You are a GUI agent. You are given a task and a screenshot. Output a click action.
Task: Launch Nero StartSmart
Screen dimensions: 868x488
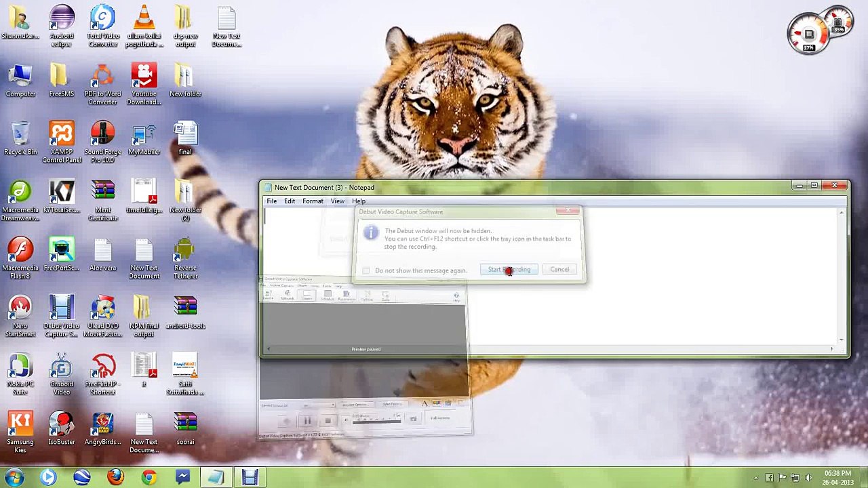click(x=20, y=317)
